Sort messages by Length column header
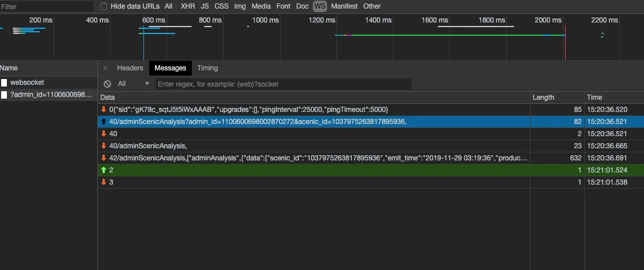This screenshot has width=644, height=270. pyautogui.click(x=543, y=97)
